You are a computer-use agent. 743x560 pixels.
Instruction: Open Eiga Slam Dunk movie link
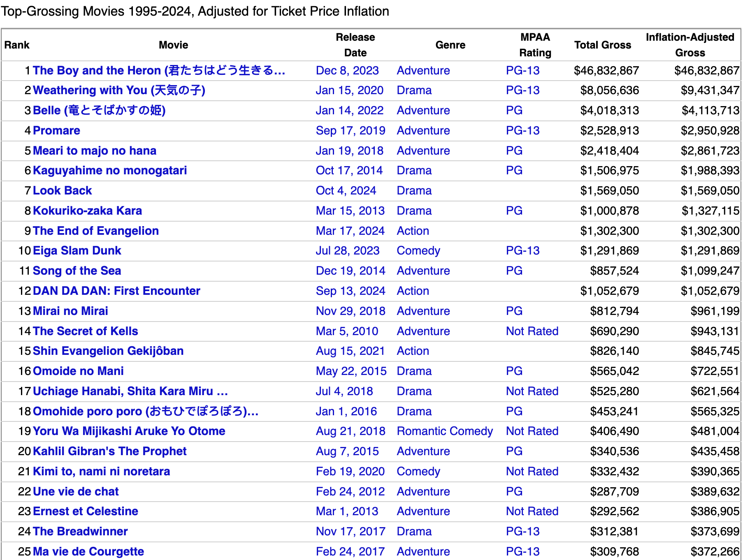(77, 250)
